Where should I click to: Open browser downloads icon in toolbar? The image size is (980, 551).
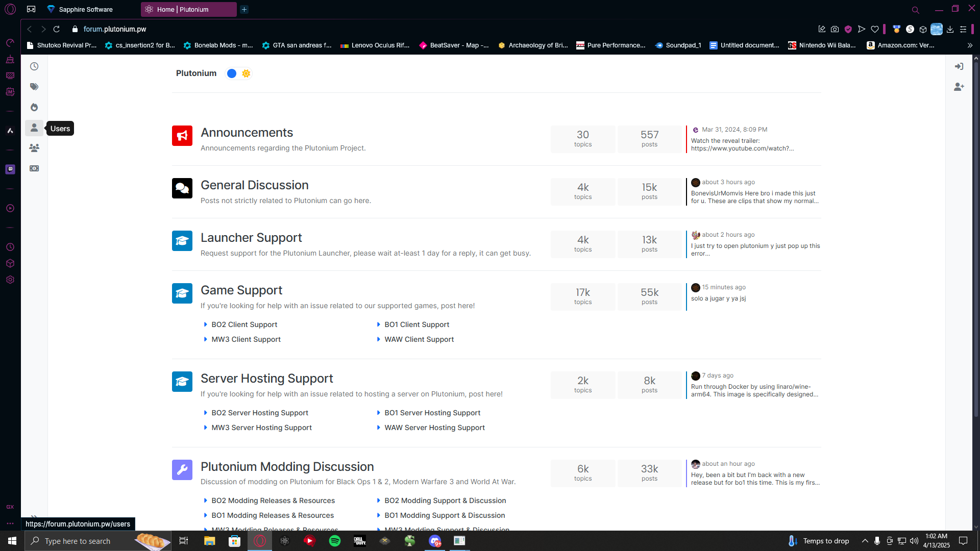click(x=950, y=29)
